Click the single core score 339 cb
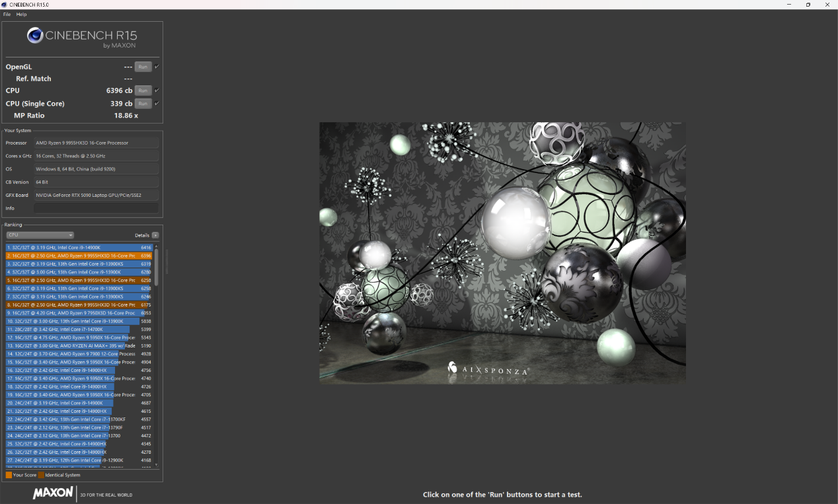Viewport: 838px width, 504px height. (121, 104)
